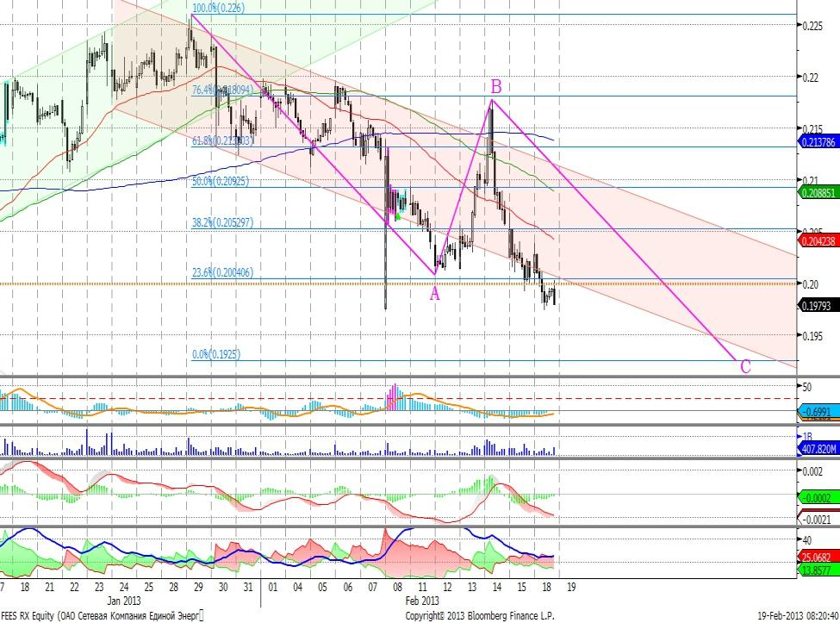Select the magenta wave label B
Viewport: 840px width, 623px height.
click(496, 86)
